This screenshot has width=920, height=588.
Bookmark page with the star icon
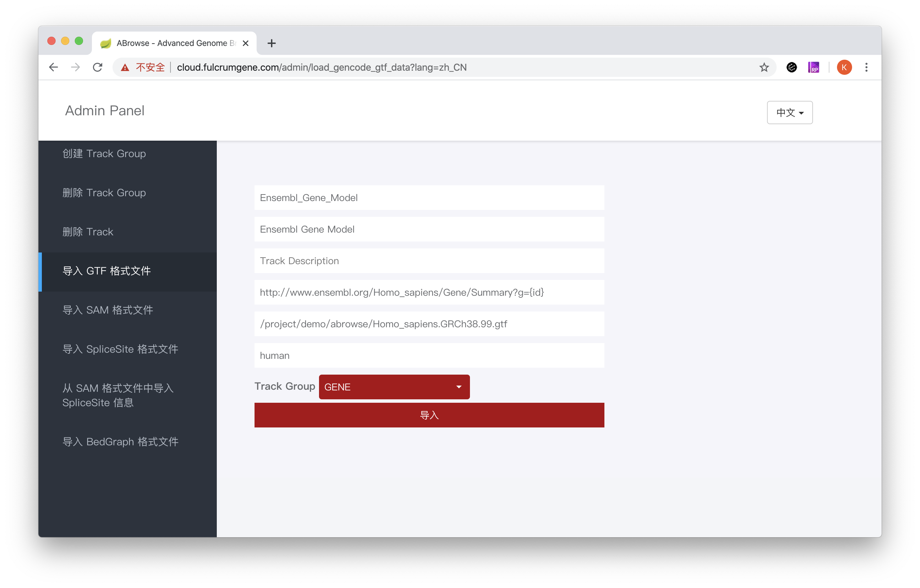tap(764, 67)
